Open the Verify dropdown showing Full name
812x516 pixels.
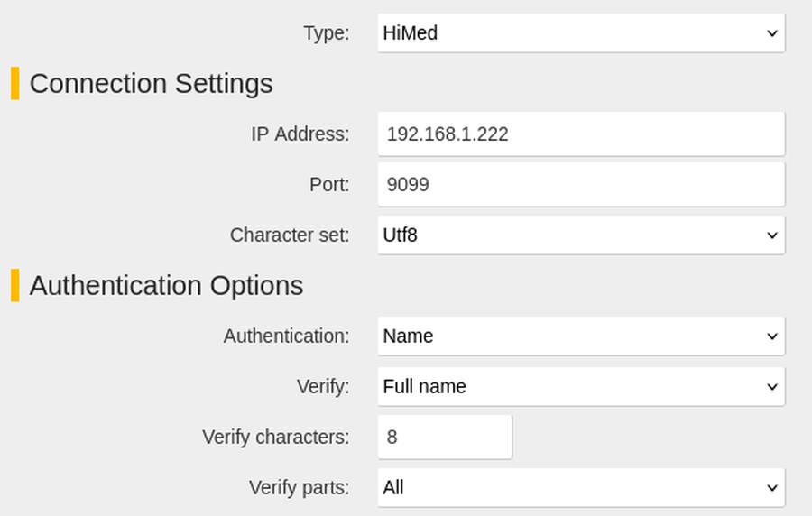pyautogui.click(x=581, y=387)
